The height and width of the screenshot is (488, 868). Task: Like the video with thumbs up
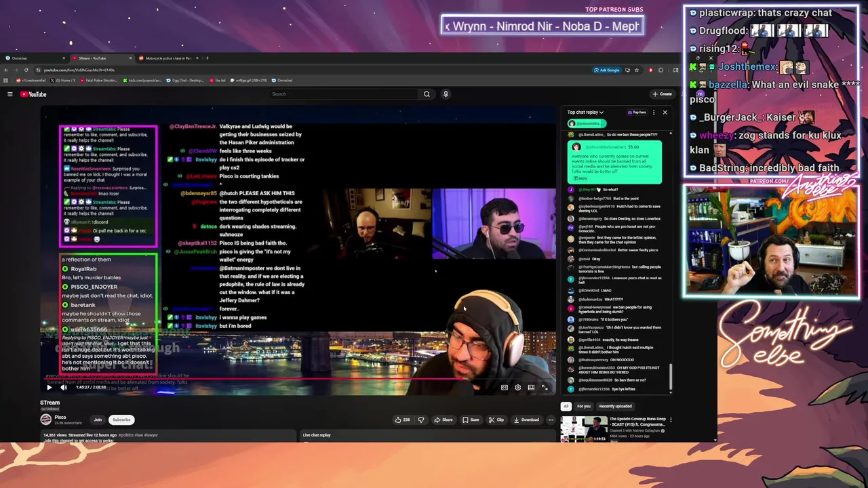[403, 420]
